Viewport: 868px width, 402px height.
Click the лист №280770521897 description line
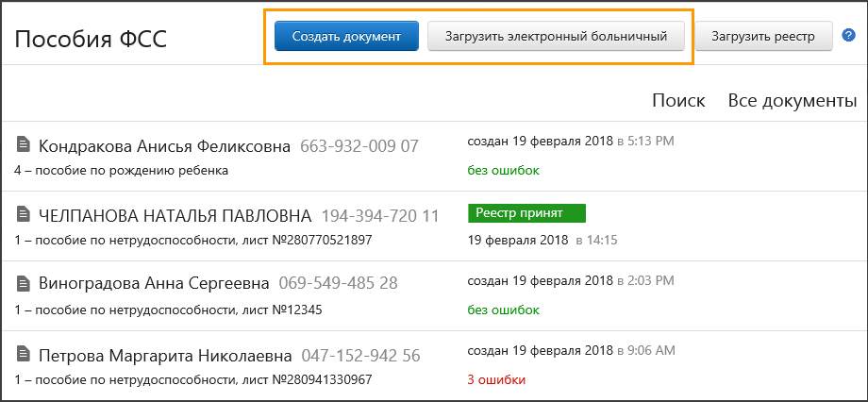pyautogui.click(x=193, y=240)
